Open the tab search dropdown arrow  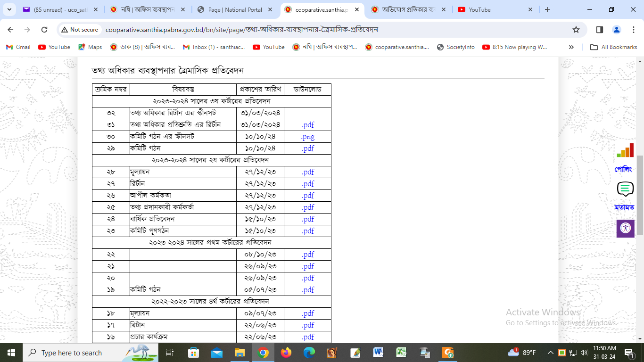click(x=9, y=9)
